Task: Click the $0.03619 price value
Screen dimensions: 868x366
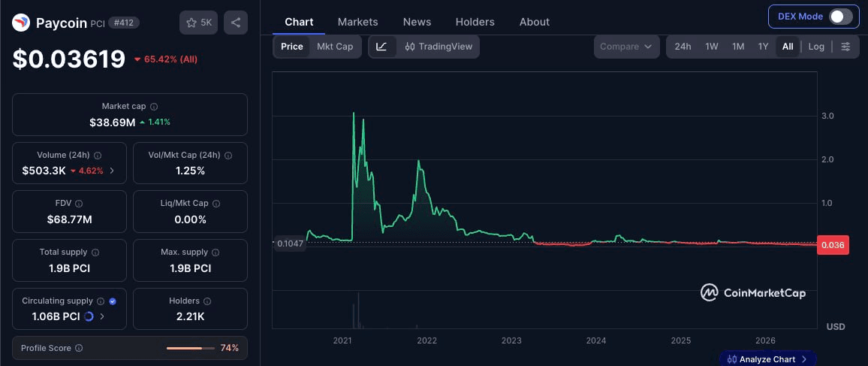Action: click(68, 59)
